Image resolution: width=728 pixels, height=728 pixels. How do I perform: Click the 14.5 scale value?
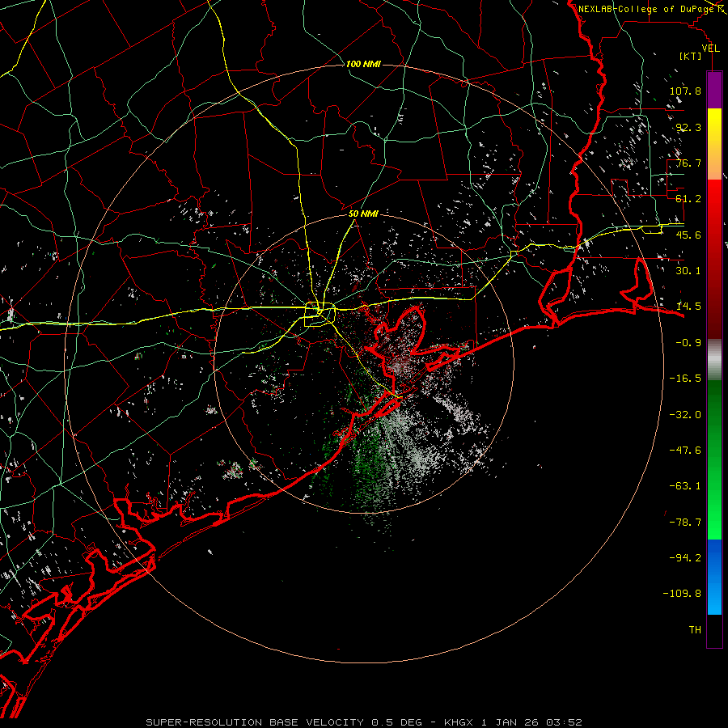[x=688, y=307]
